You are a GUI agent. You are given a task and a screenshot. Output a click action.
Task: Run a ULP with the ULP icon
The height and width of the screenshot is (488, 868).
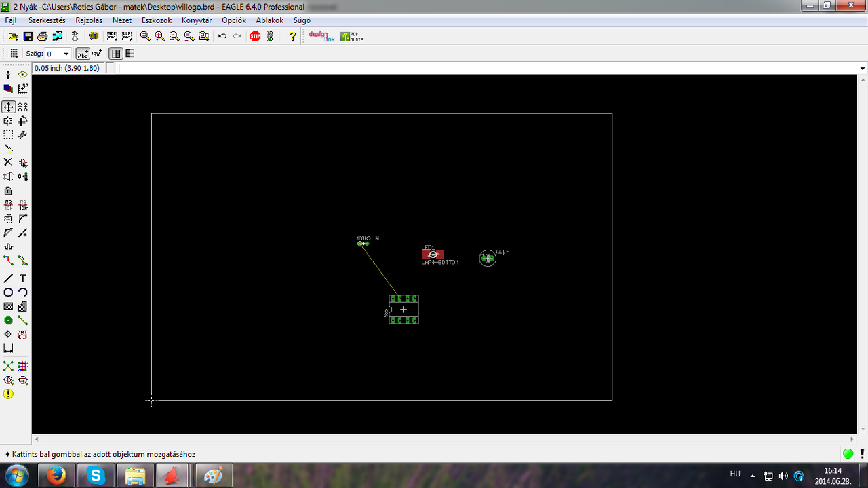[127, 36]
